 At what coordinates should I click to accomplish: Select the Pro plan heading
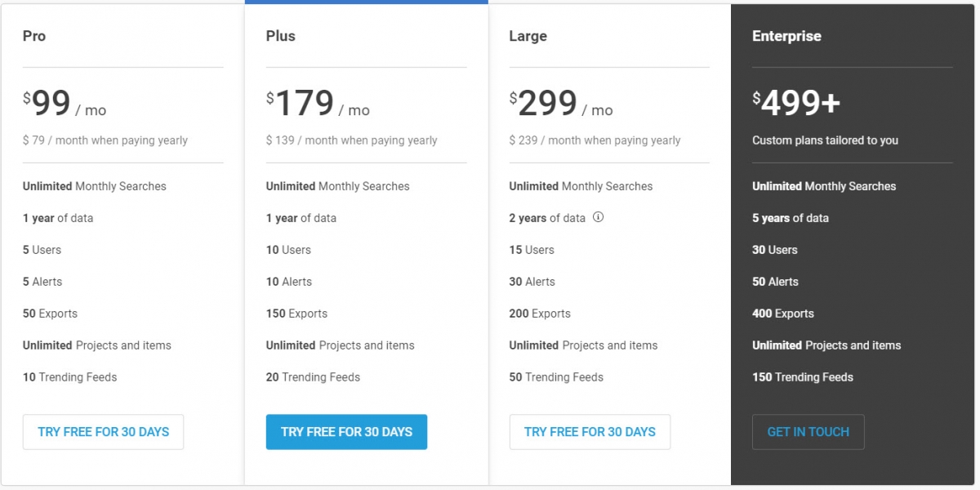pos(34,36)
